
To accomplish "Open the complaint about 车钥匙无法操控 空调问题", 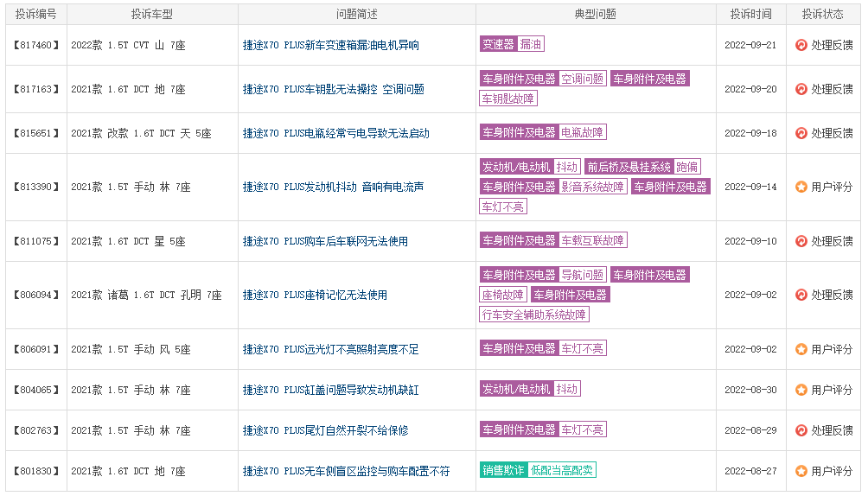I will (333, 89).
